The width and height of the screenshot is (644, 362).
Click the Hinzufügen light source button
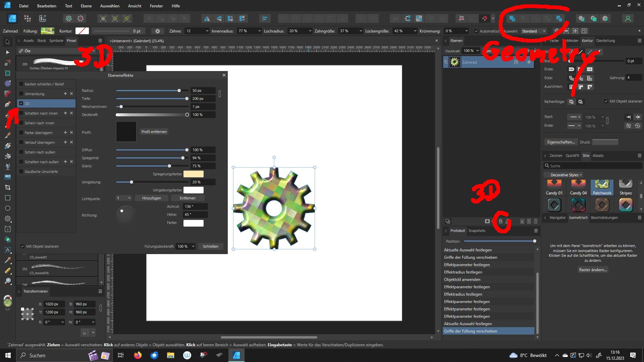tap(151, 198)
